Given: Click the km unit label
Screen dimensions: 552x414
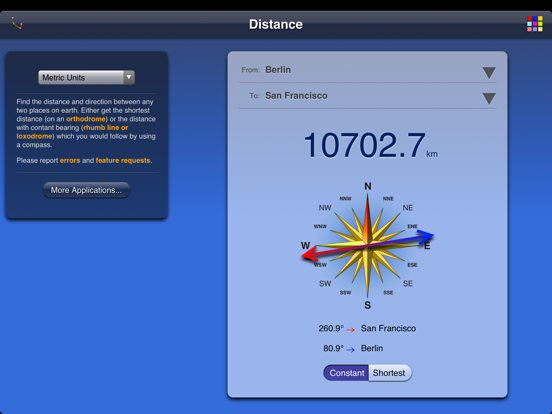Looking at the screenshot, I should click(432, 154).
